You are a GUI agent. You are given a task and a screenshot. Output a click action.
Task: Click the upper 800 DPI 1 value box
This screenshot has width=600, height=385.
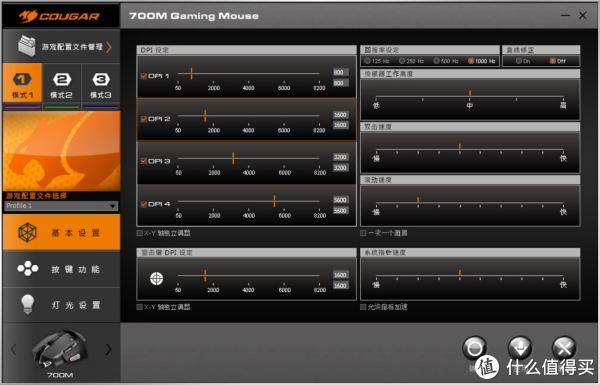(x=340, y=72)
